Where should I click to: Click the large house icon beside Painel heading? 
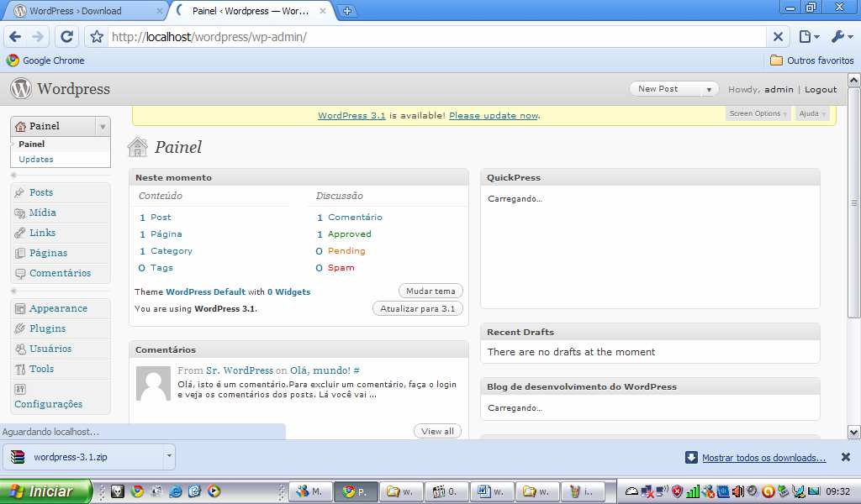click(x=137, y=147)
